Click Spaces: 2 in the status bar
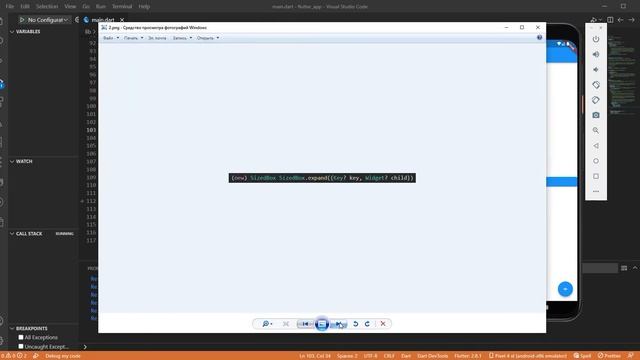The image size is (640, 360). pyautogui.click(x=347, y=356)
